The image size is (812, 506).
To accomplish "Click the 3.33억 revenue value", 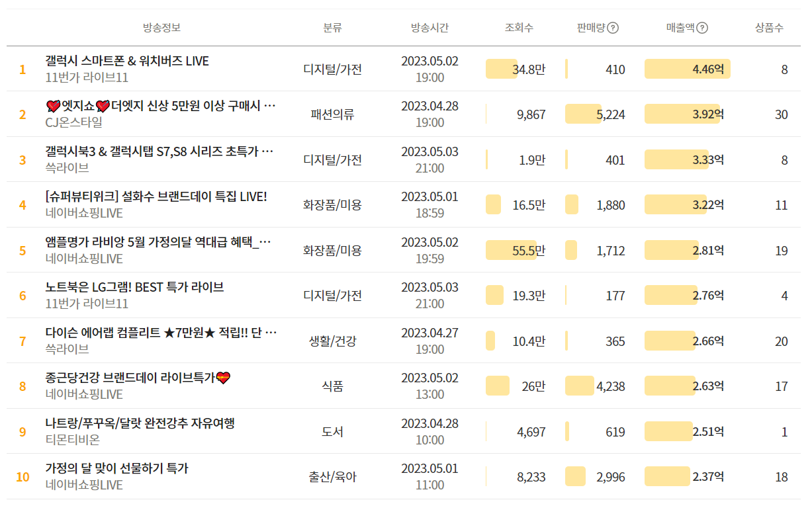I will pyautogui.click(x=708, y=160).
